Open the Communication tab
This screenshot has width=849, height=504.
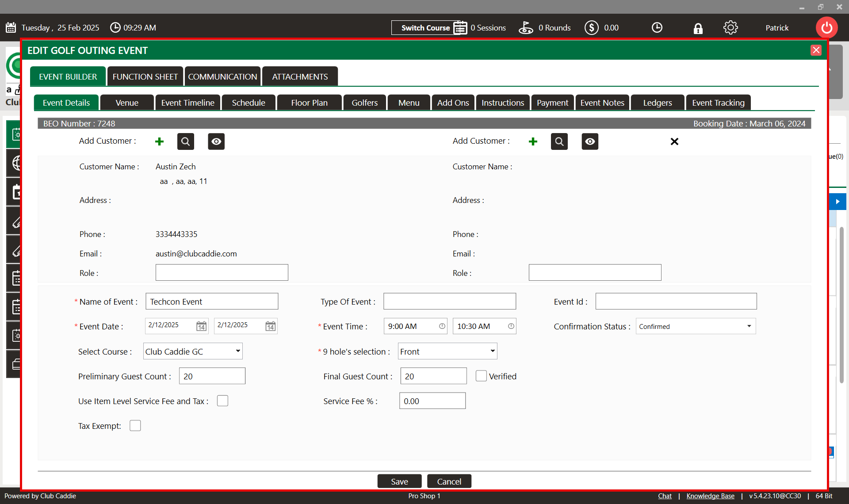click(222, 76)
